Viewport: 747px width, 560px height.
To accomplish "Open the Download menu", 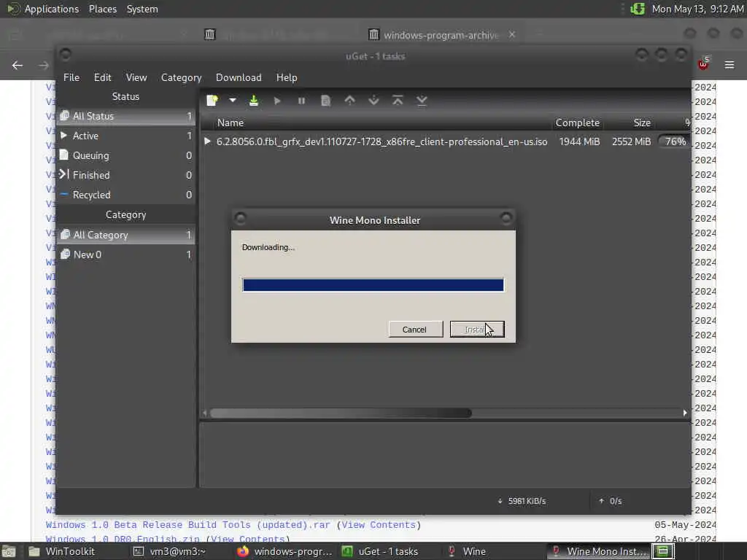I will pyautogui.click(x=239, y=77).
